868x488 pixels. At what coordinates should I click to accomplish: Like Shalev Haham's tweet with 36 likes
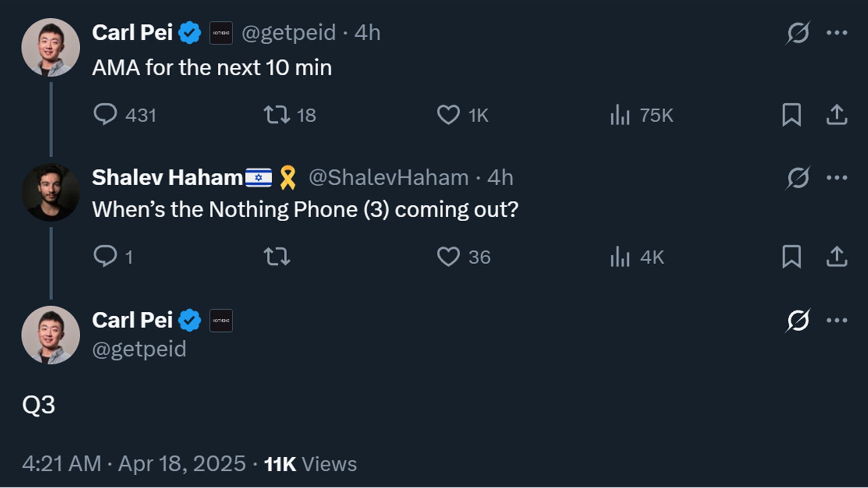pyautogui.click(x=449, y=257)
